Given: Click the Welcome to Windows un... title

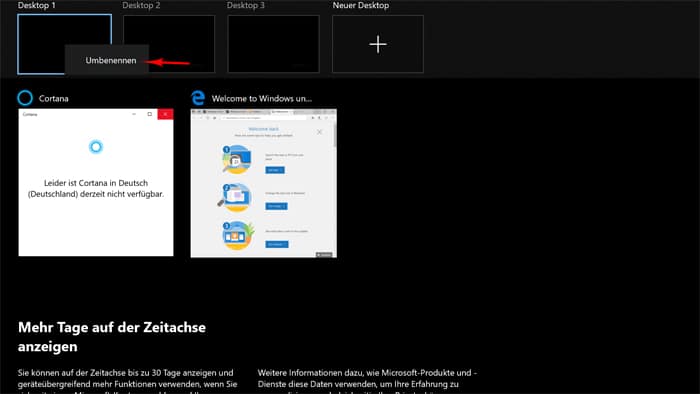Looking at the screenshot, I should (x=262, y=99).
